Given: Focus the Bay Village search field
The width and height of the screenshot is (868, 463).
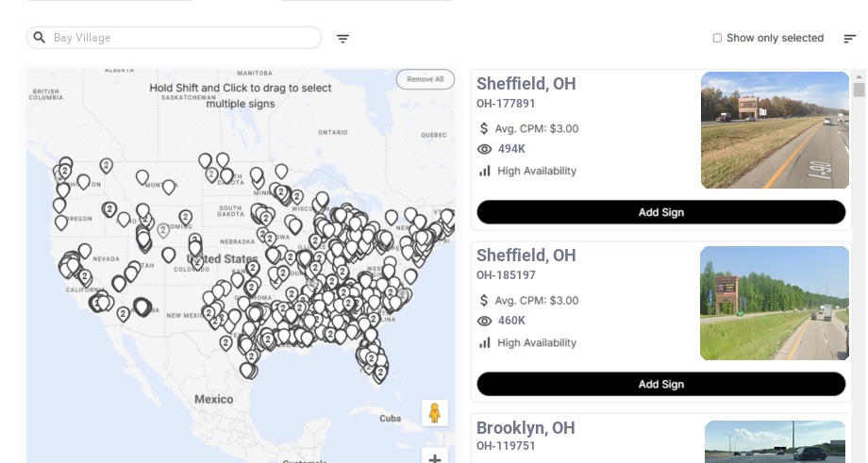Looking at the screenshot, I should pyautogui.click(x=179, y=38).
